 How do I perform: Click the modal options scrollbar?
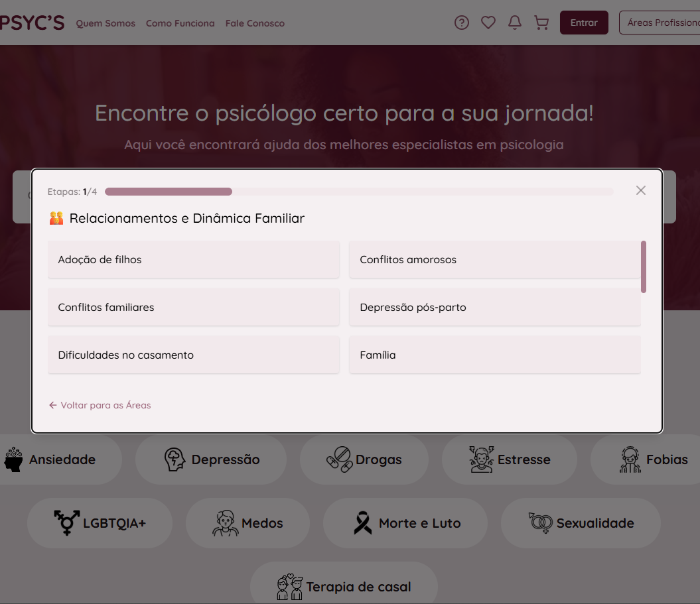tap(644, 267)
